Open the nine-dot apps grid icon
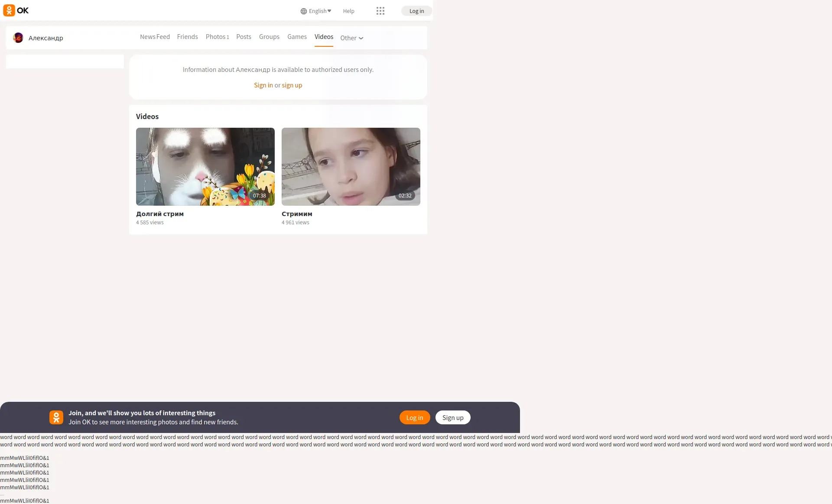Image resolution: width=832 pixels, height=504 pixels. (380, 11)
